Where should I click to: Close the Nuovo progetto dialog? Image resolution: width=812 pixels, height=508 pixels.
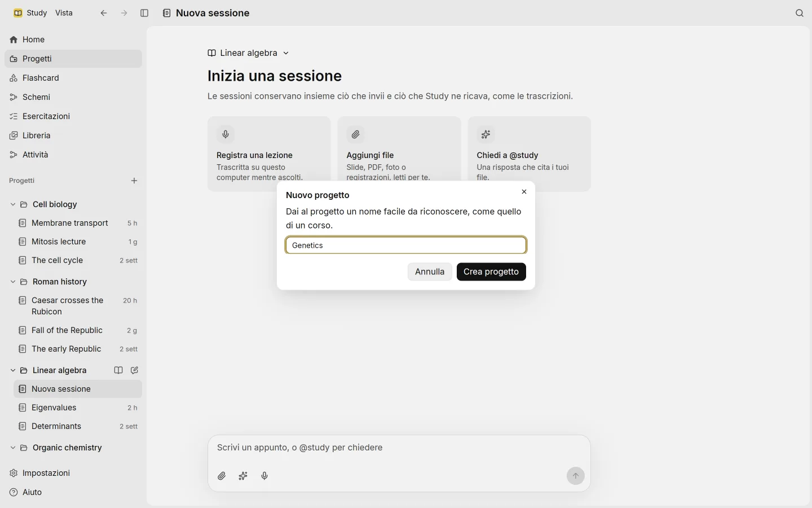[x=524, y=192]
